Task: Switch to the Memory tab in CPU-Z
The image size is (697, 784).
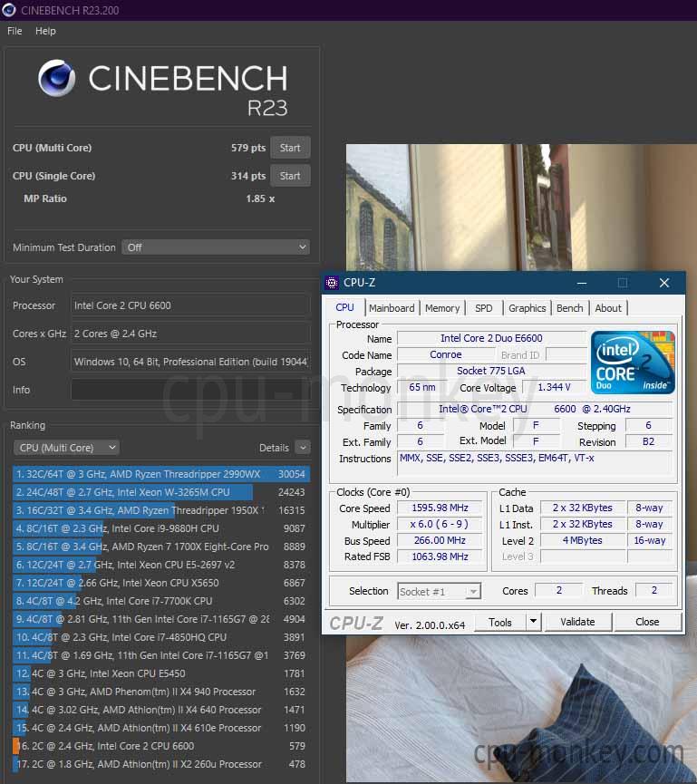Action: (x=442, y=308)
